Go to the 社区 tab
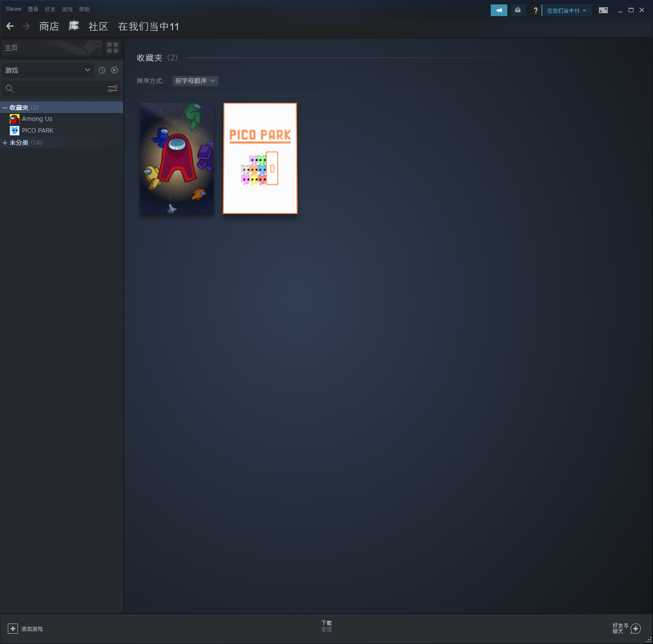The width and height of the screenshot is (653, 644). point(98,26)
